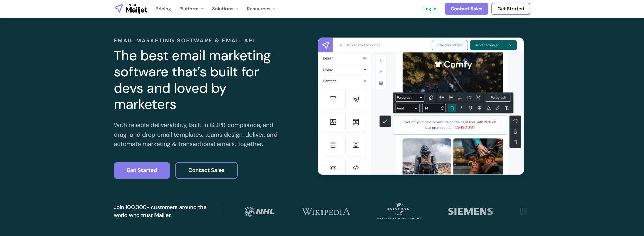
Task: Click the font size 14 stepper
Action: point(442,108)
